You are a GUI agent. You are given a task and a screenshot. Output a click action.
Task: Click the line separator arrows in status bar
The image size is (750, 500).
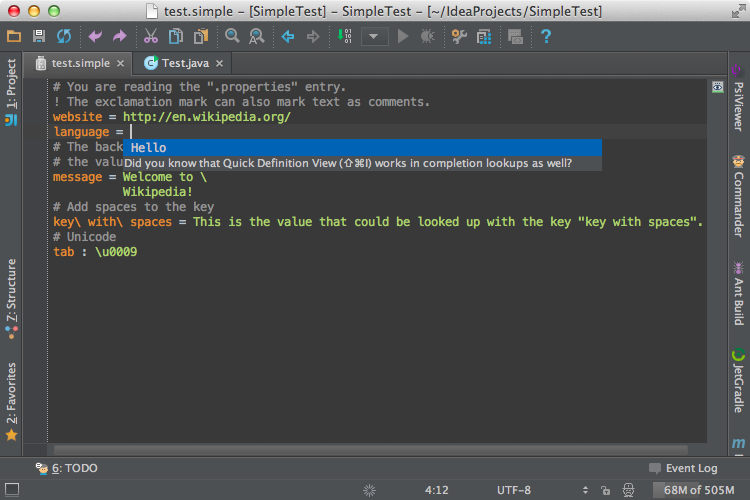[x=585, y=490]
